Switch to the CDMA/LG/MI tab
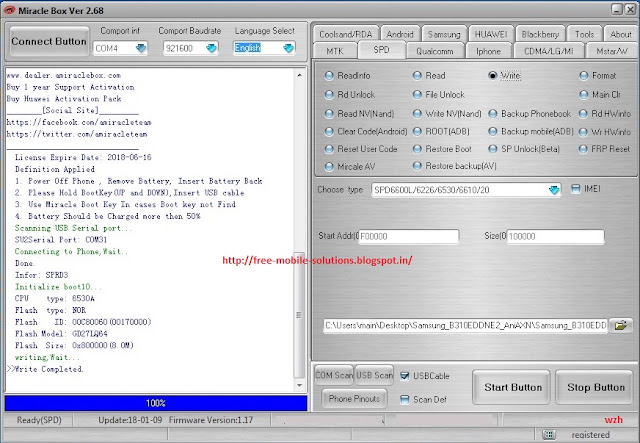Image resolution: width=640 pixels, height=443 pixels. 549,51
